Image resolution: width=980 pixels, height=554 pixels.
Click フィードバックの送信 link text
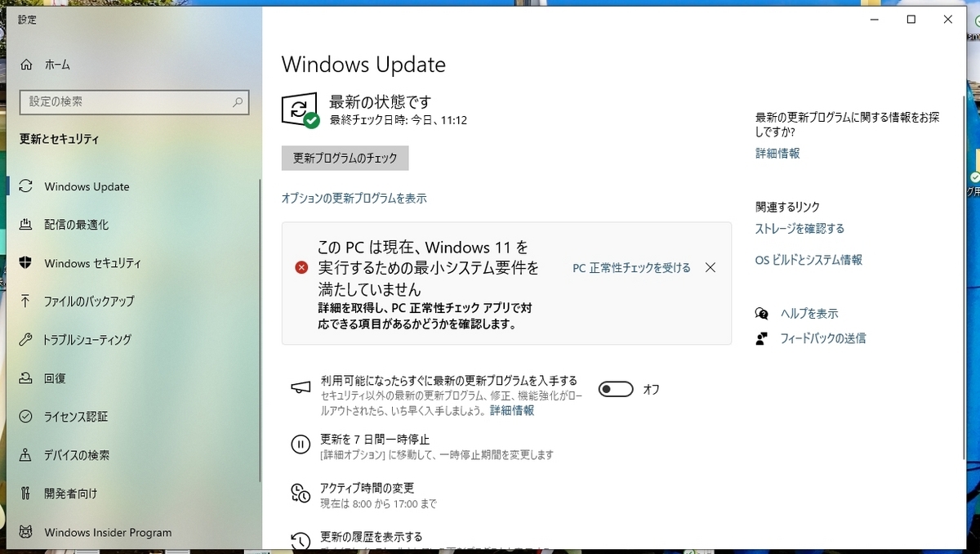[823, 337]
